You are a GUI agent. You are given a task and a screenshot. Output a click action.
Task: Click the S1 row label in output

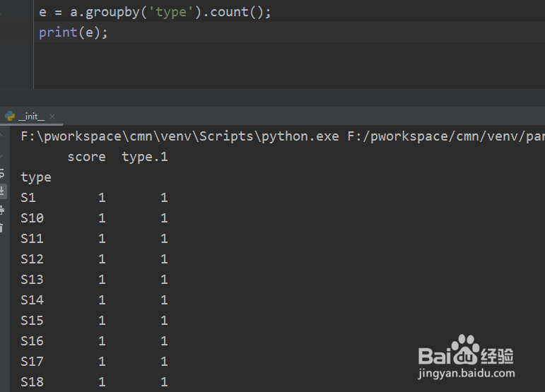pos(28,198)
